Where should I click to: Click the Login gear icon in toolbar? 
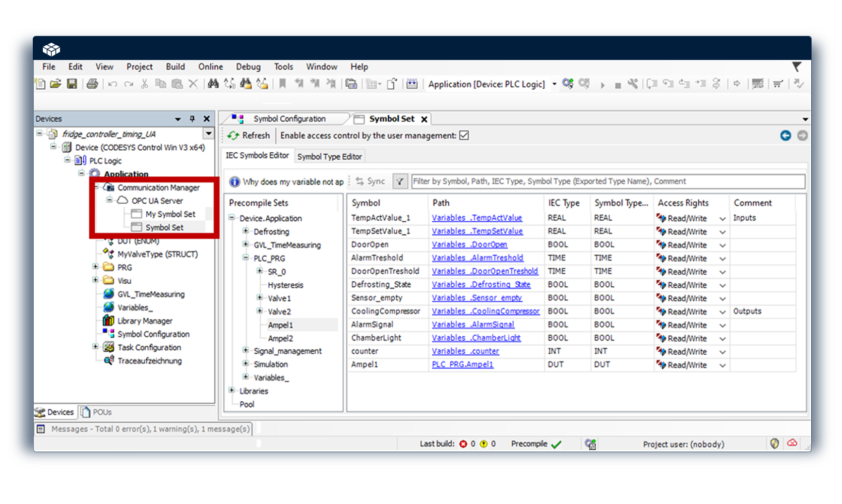tap(568, 84)
